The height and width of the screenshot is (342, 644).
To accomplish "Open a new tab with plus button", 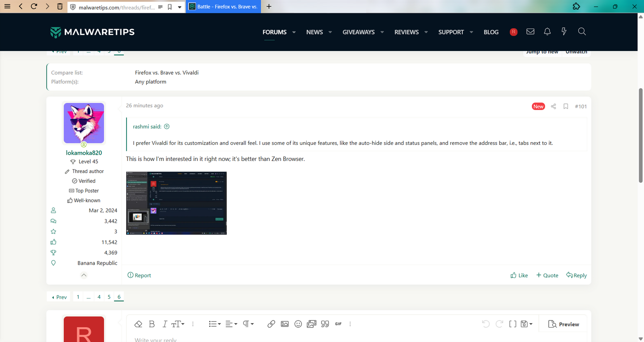I will (269, 7).
